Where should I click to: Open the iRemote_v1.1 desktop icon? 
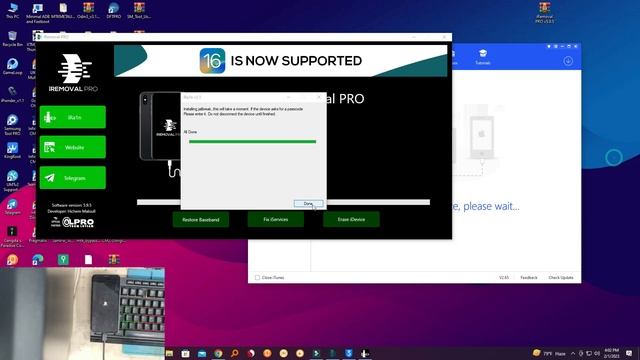pos(12,94)
